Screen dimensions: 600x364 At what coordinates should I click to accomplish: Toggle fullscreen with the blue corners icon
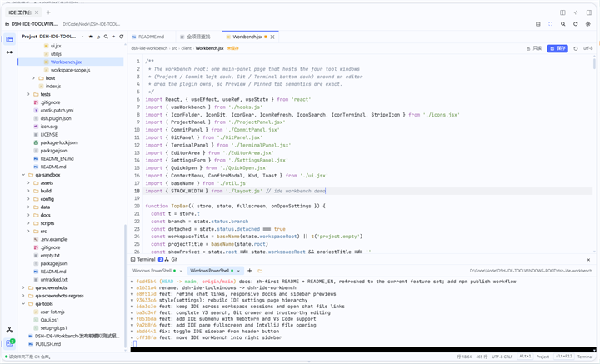coord(550,24)
